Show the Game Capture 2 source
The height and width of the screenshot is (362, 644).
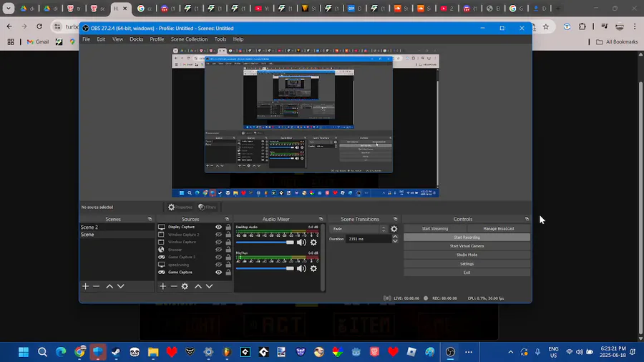218,257
